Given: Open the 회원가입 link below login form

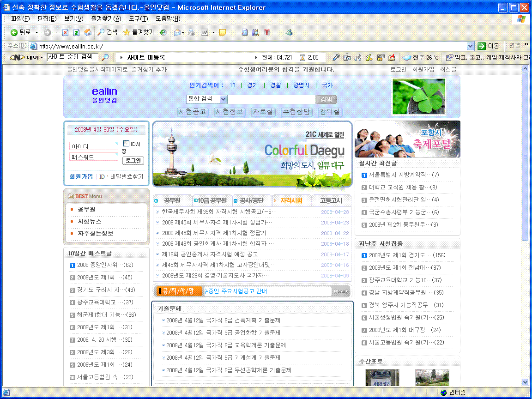Looking at the screenshot, I should (x=81, y=176).
